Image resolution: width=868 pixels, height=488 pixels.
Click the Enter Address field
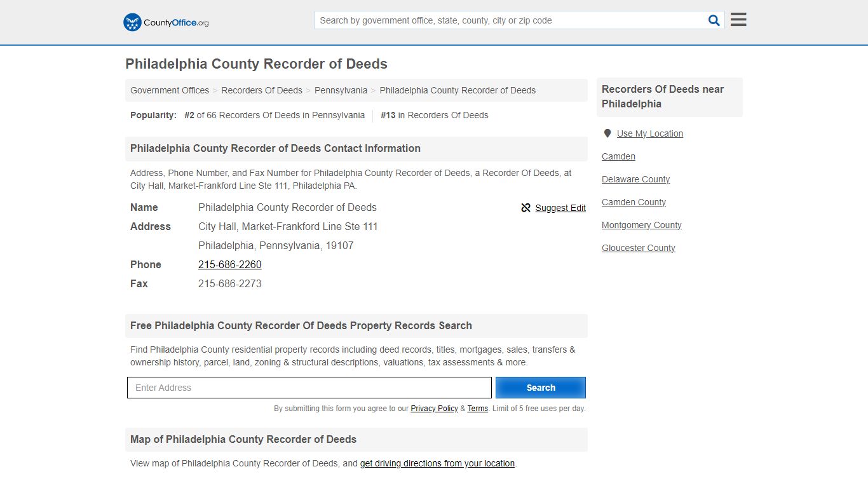pos(309,388)
